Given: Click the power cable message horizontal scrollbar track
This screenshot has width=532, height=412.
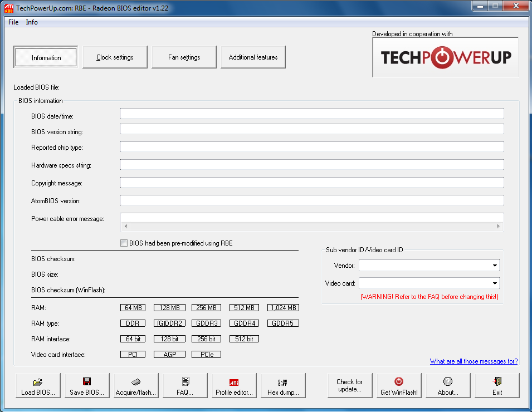Looking at the screenshot, I should click(x=312, y=226).
